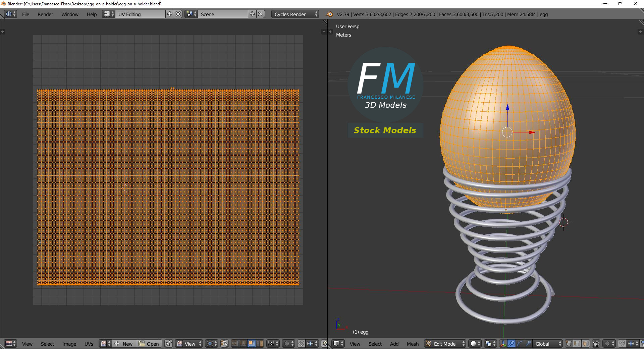Select edge mode in 3D view header

pyautogui.click(x=577, y=344)
